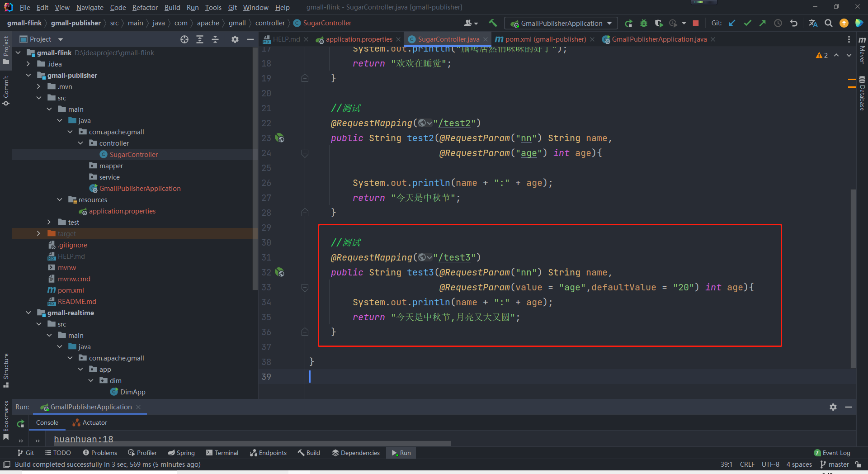Start debugging with the bug icon
The image size is (868, 474).
pyautogui.click(x=644, y=23)
